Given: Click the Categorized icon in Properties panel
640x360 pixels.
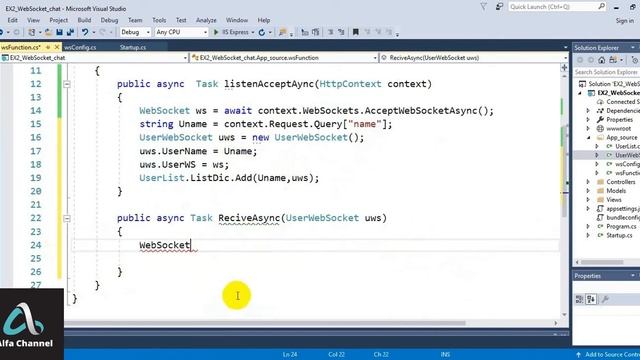Looking at the screenshot, I should click(579, 299).
